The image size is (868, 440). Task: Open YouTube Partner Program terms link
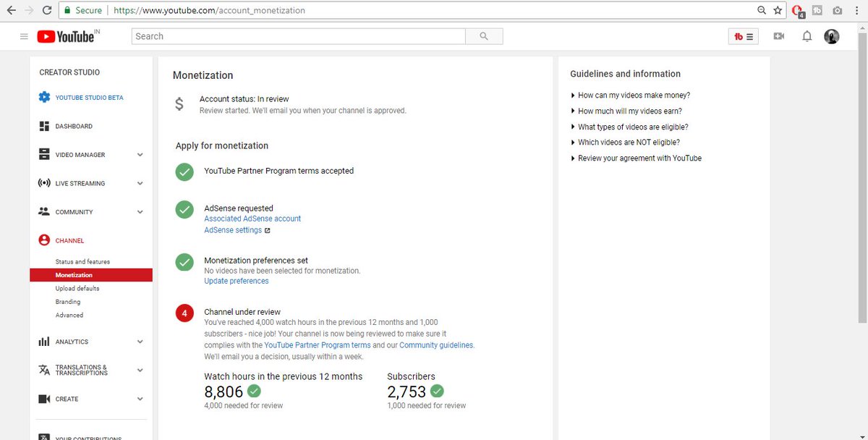click(x=318, y=345)
